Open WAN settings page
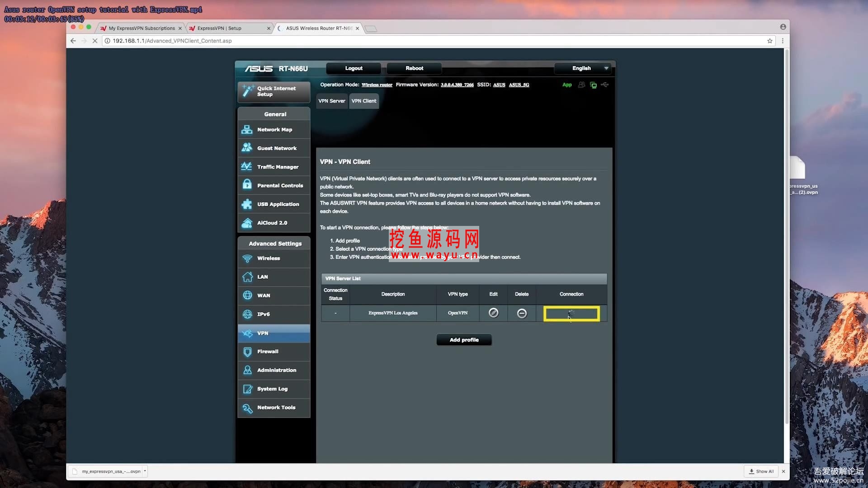 pyautogui.click(x=274, y=296)
